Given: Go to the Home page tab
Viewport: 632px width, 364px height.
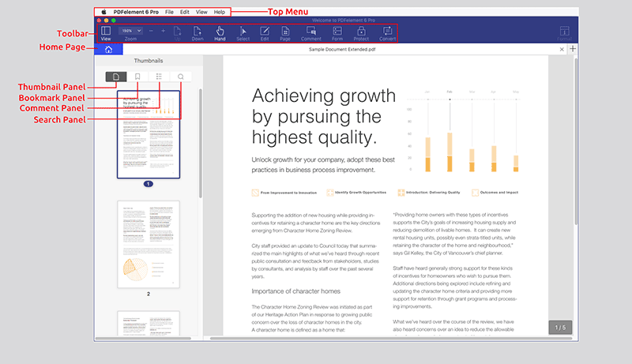Looking at the screenshot, I should pos(108,50).
